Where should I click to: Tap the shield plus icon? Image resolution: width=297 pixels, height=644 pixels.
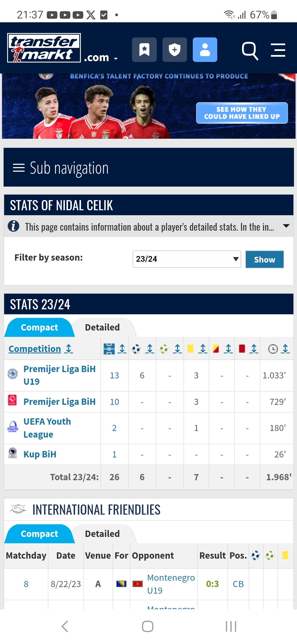(175, 50)
